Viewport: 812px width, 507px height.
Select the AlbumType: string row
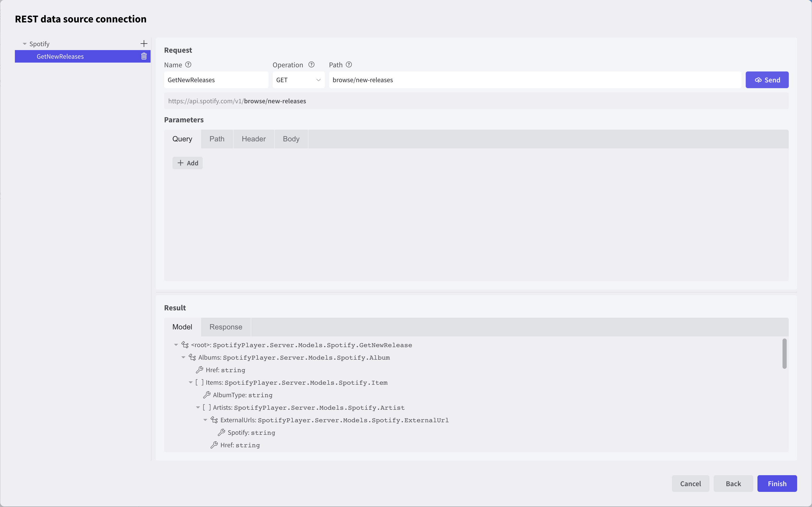(x=242, y=395)
